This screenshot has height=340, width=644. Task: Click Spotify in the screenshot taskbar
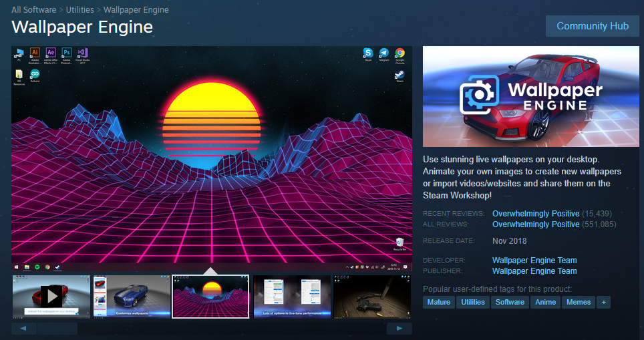pyautogui.click(x=37, y=267)
